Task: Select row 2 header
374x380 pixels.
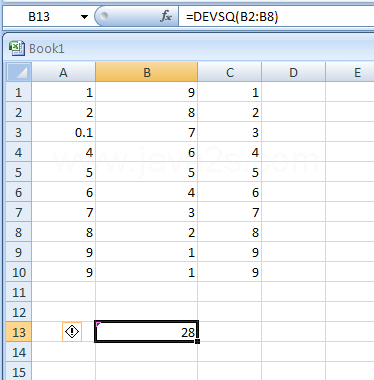Action: 19,112
